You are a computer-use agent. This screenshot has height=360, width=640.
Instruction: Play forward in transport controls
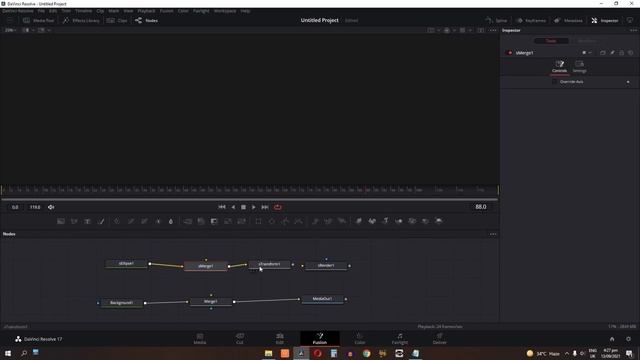click(253, 207)
